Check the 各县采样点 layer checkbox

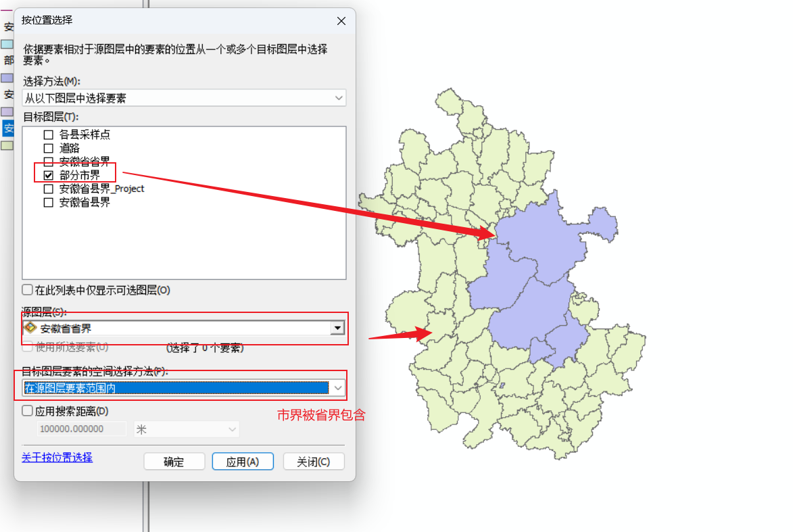tap(49, 135)
